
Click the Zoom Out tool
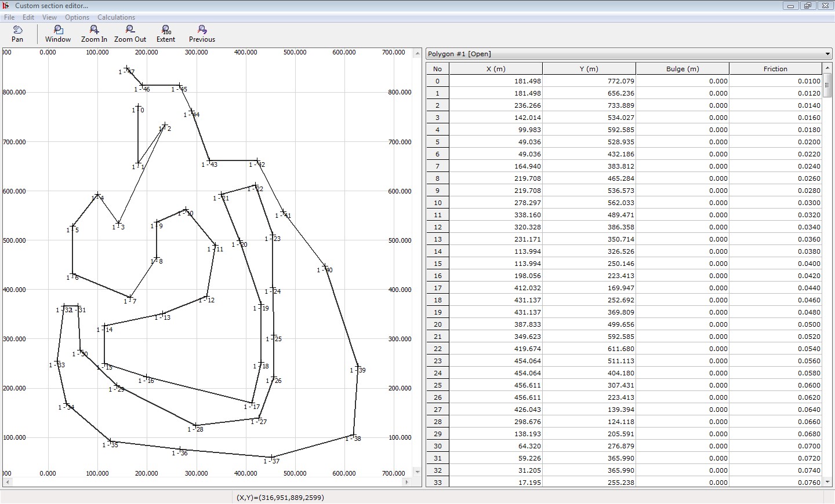[x=130, y=34]
